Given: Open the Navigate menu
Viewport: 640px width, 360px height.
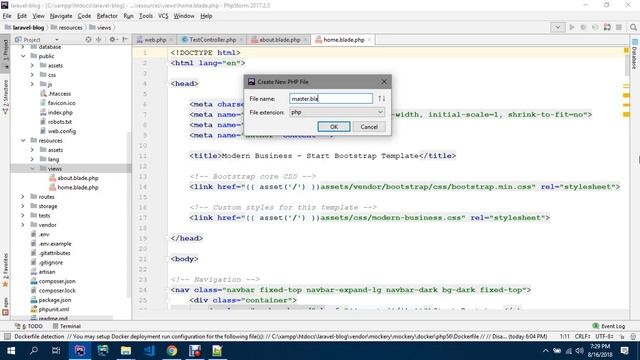Looking at the screenshot, I should click(61, 16).
